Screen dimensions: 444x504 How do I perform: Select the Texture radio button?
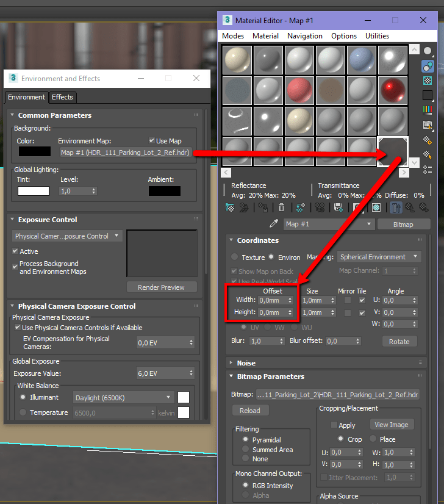235,257
